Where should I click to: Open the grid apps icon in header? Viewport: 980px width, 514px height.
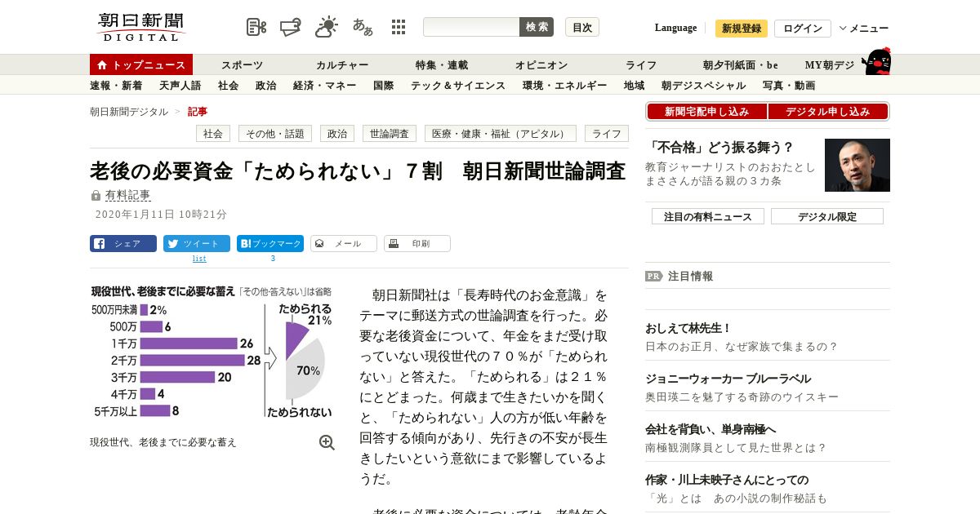coord(399,27)
